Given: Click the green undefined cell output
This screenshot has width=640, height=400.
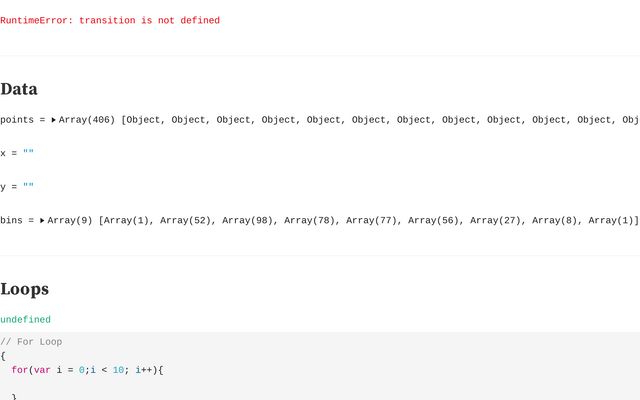Looking at the screenshot, I should [25, 320].
